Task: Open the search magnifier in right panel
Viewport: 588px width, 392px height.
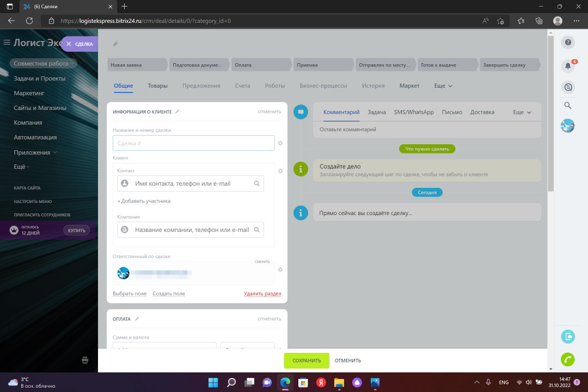Action: pyautogui.click(x=568, y=106)
